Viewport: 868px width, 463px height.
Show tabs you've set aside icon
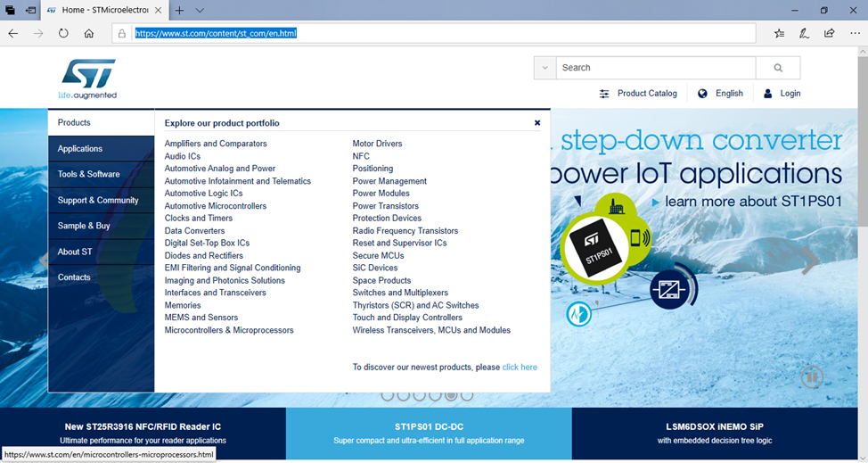pos(10,10)
